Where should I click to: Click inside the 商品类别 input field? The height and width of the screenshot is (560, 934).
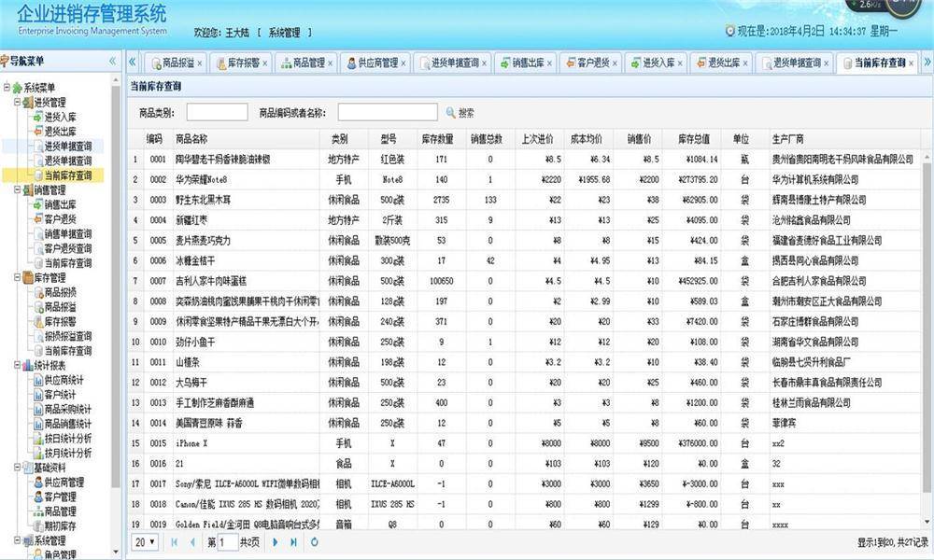click(217, 113)
